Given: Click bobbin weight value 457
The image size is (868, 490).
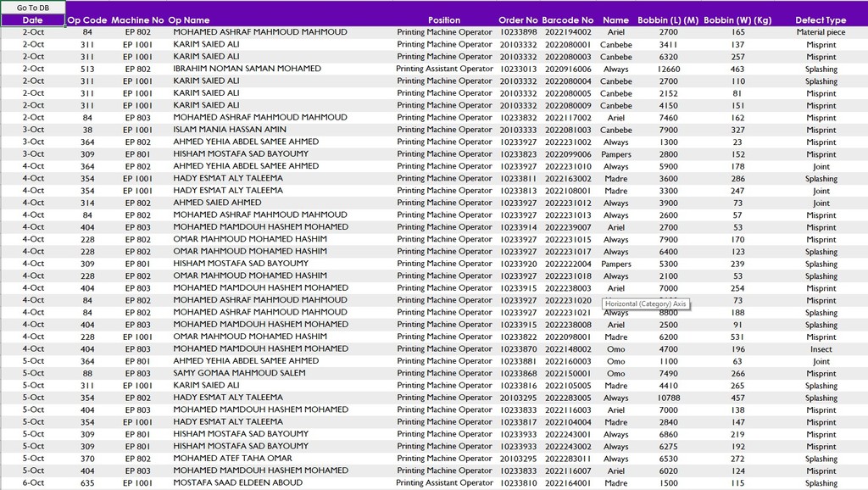Looking at the screenshot, I should (737, 398).
